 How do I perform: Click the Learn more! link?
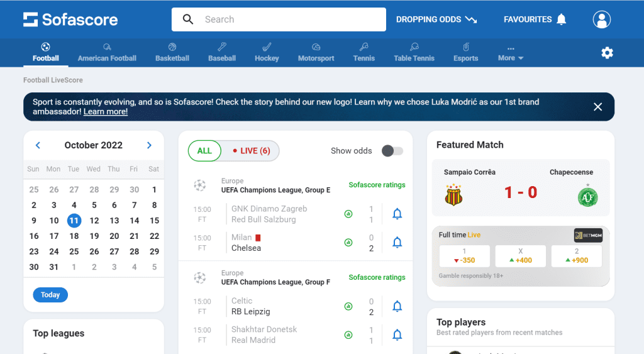(x=106, y=112)
